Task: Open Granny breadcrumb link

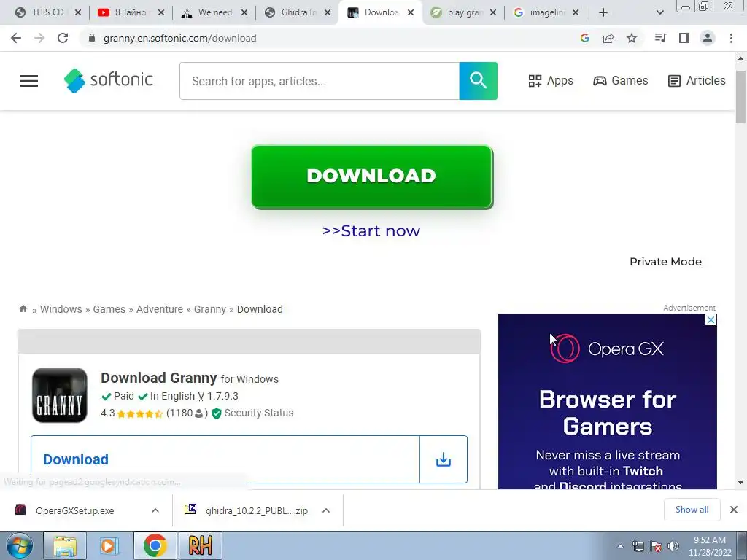Action: (209, 309)
